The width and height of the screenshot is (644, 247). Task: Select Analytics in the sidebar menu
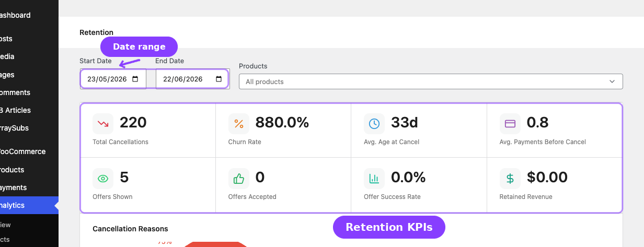pyautogui.click(x=29, y=205)
